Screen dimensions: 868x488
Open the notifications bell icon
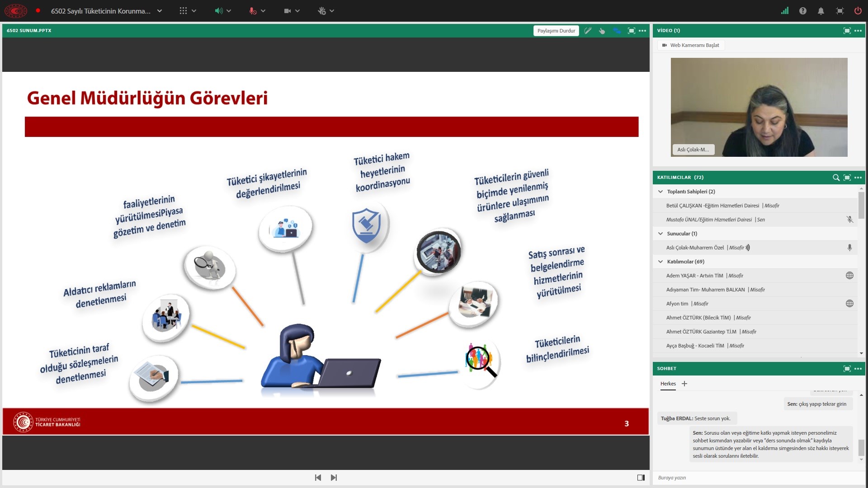[x=821, y=11]
